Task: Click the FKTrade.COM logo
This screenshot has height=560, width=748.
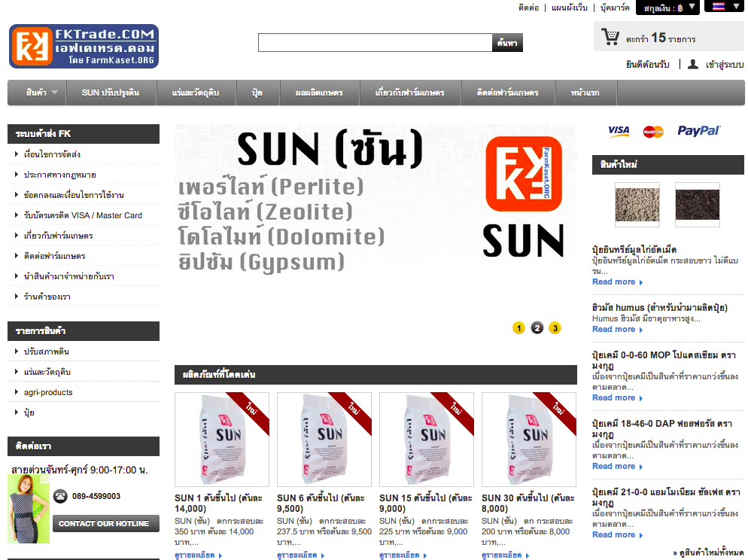Action: click(x=84, y=46)
